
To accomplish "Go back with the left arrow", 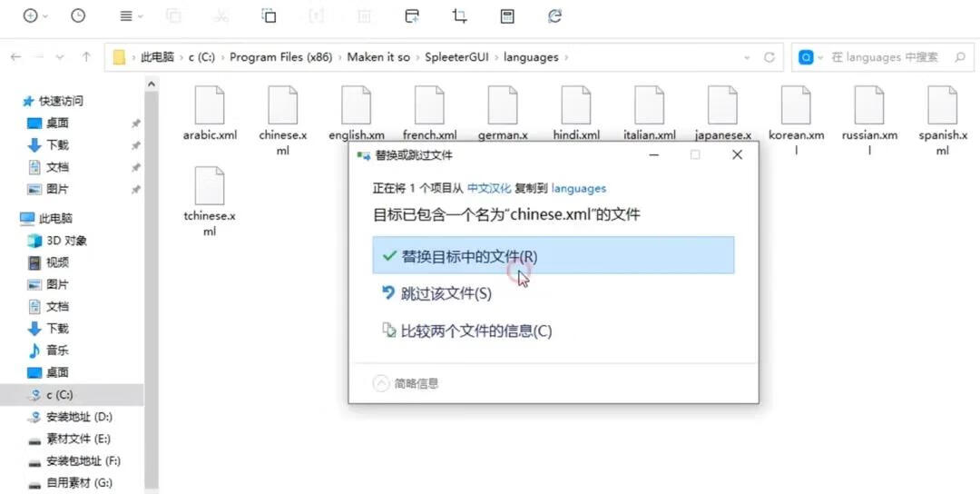I will [16, 57].
